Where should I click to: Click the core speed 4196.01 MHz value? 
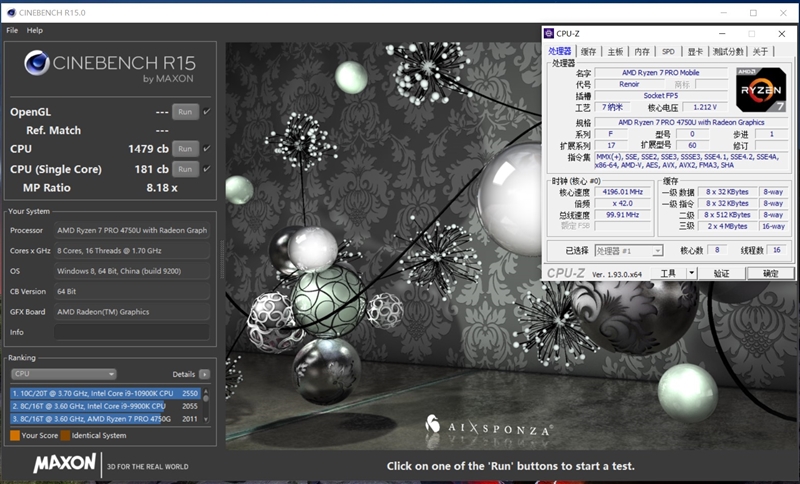click(622, 192)
